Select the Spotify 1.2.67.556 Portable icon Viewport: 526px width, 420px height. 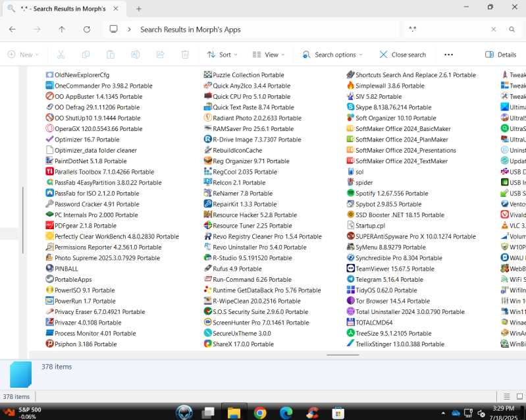point(350,194)
